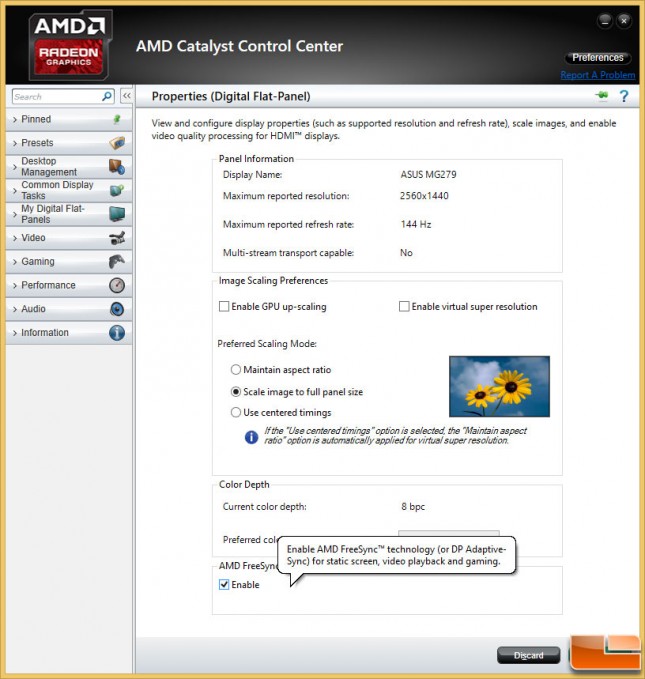Click the 2560x1440 resolution value
This screenshot has height=679, width=645.
click(424, 196)
